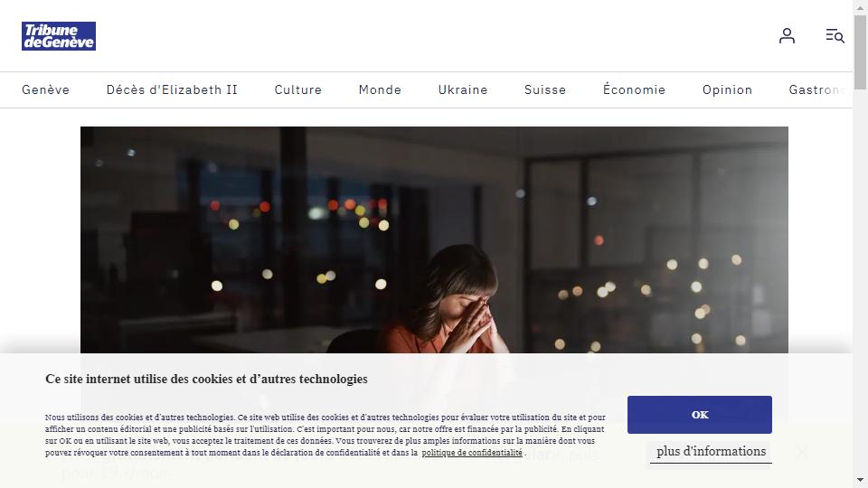
Task: Click the Tribune de Genève logo
Action: (x=59, y=36)
